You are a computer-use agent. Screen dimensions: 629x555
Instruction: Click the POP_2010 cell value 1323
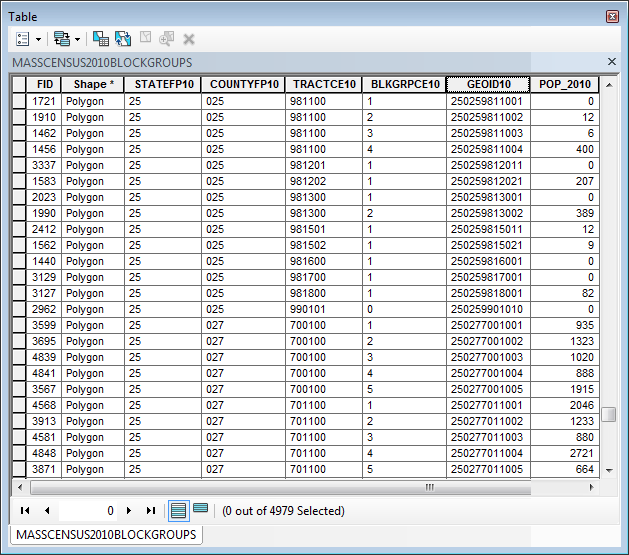pos(565,341)
